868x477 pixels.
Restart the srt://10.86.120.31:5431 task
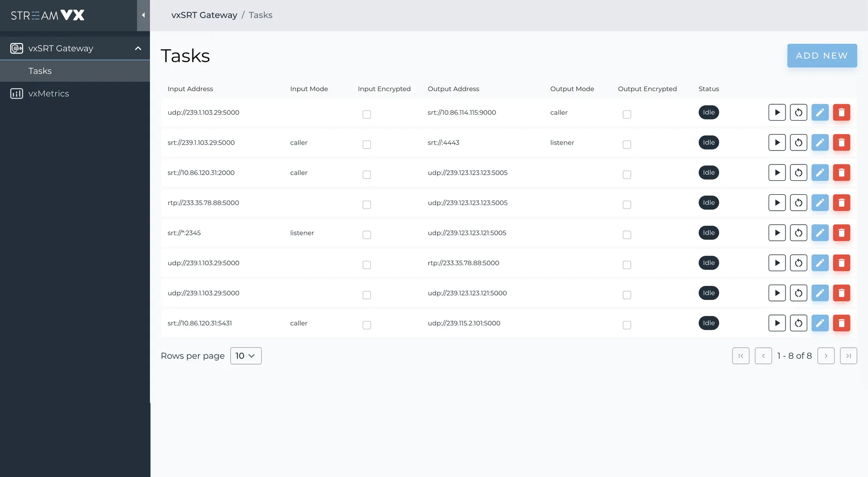799,323
